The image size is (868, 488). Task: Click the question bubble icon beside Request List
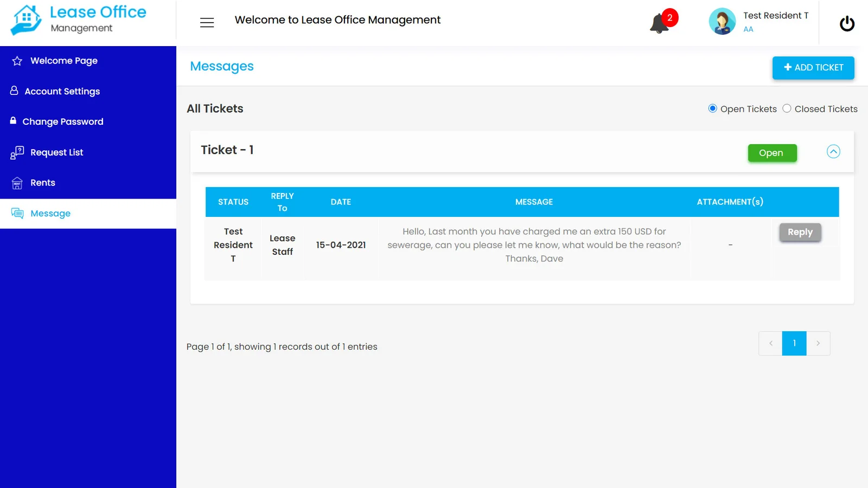coord(17,152)
